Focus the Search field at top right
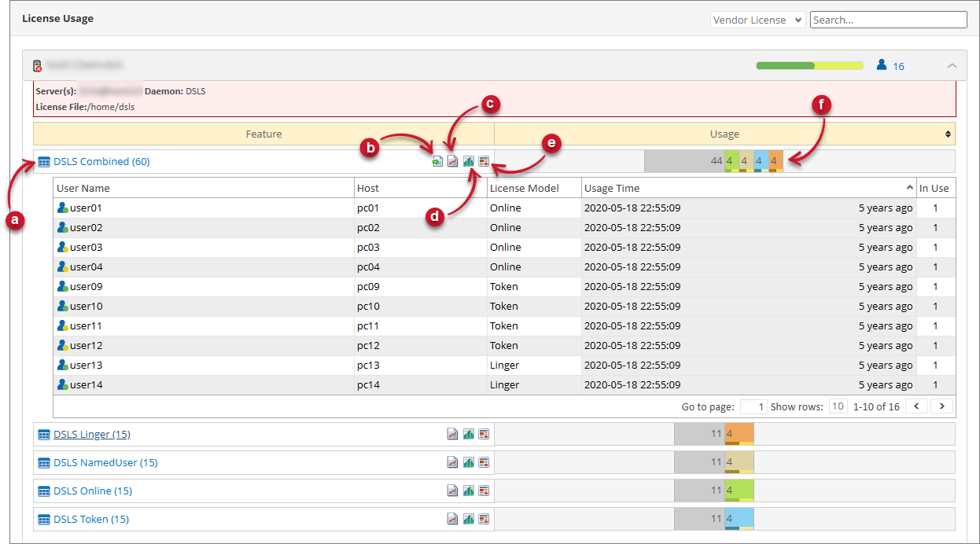980x544 pixels. 889,20
